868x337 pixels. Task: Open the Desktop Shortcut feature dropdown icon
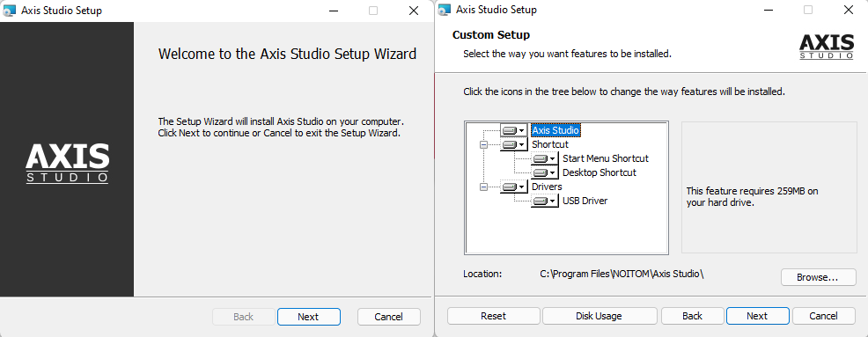click(545, 172)
